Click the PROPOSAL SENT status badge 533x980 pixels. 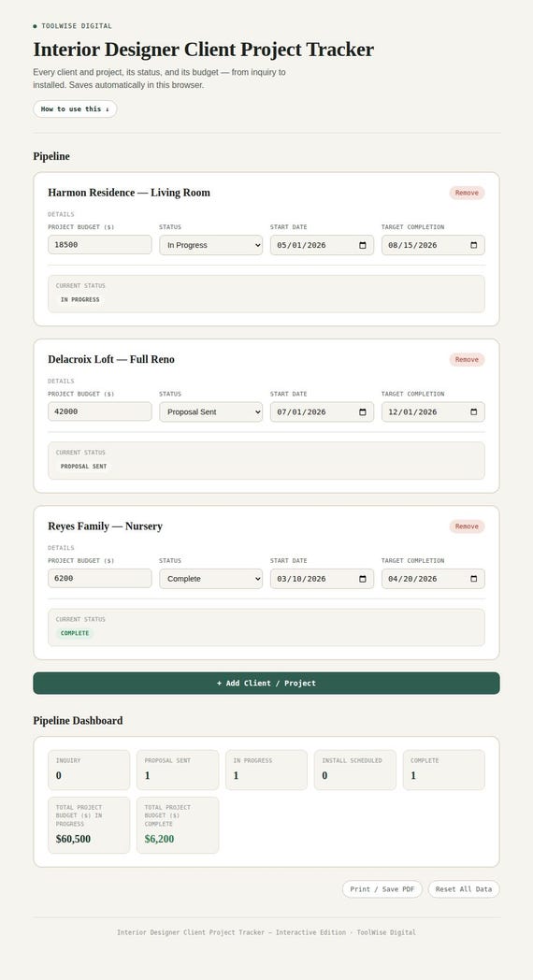[x=84, y=467]
